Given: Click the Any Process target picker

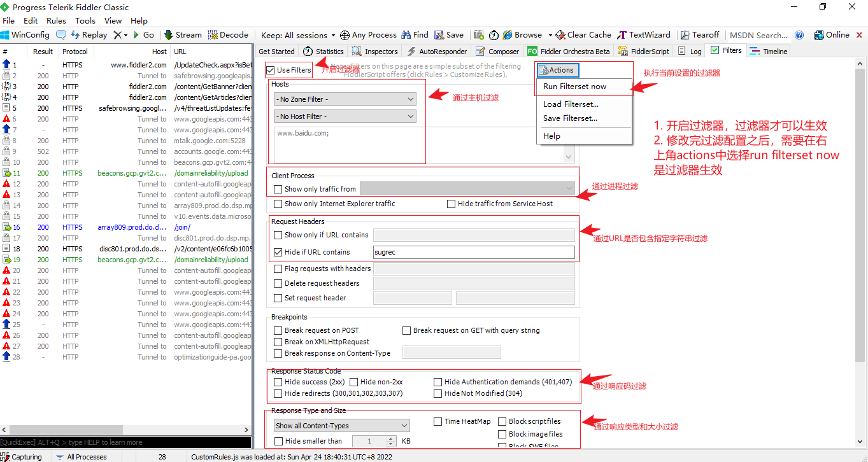Looking at the screenshot, I should click(368, 35).
